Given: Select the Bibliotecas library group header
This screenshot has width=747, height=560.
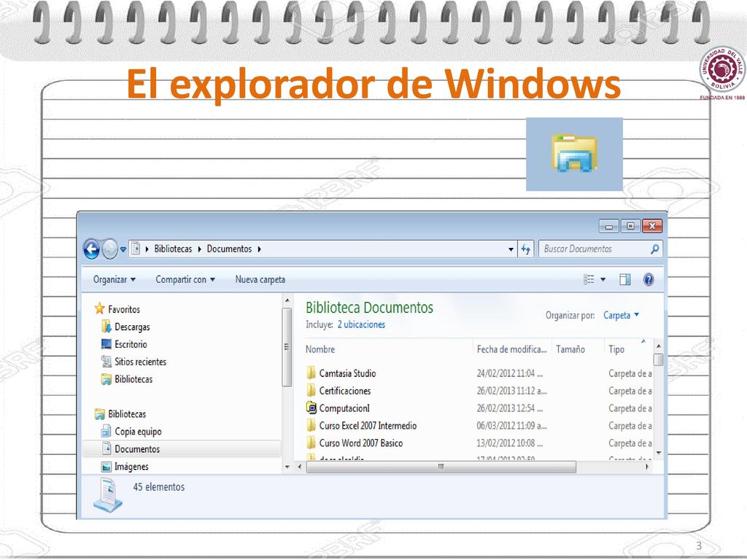Looking at the screenshot, I should click(x=127, y=414).
